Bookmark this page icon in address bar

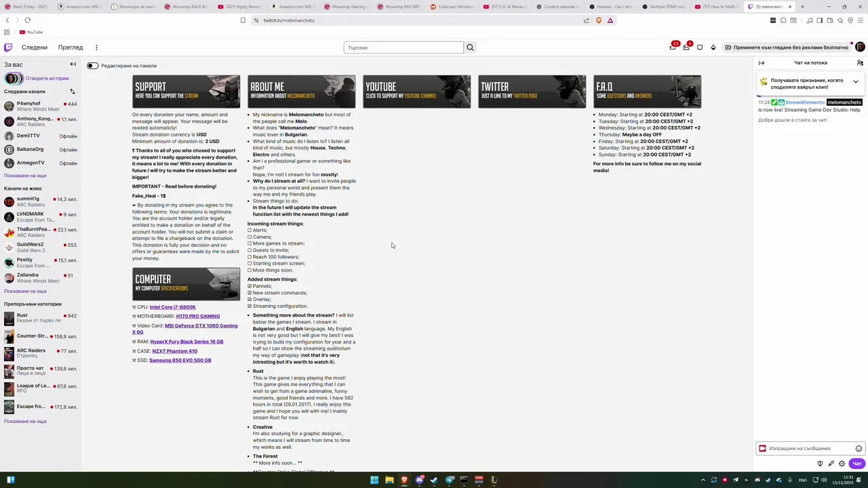pos(243,20)
